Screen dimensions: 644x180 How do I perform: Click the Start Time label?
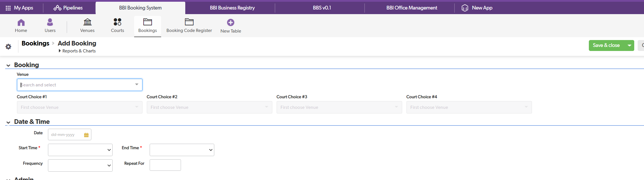[x=28, y=148]
